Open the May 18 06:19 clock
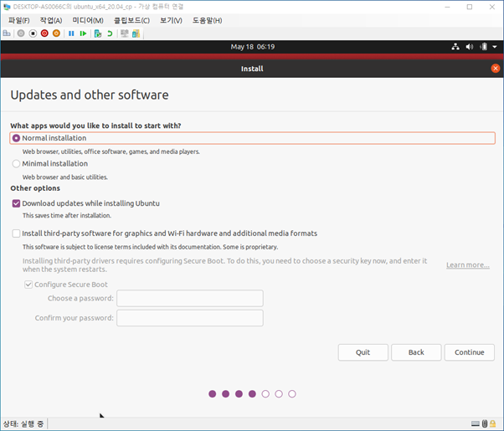Image resolution: width=504 pixels, height=431 pixels. 252,47
